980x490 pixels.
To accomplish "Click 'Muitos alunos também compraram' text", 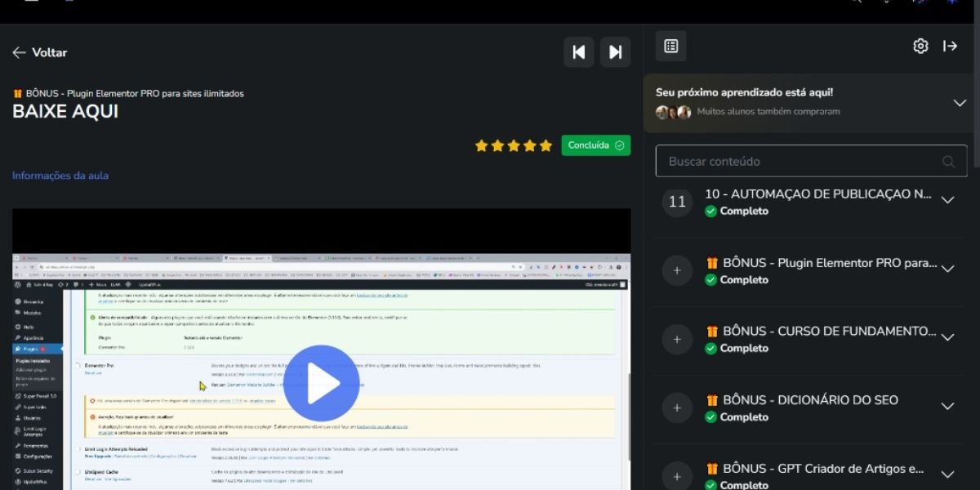I will point(768,112).
